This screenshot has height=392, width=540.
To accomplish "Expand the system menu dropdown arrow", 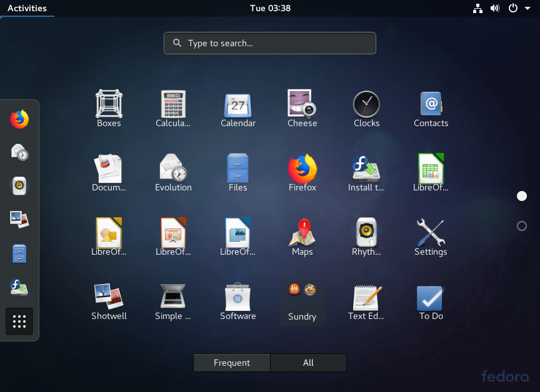I will tap(527, 8).
